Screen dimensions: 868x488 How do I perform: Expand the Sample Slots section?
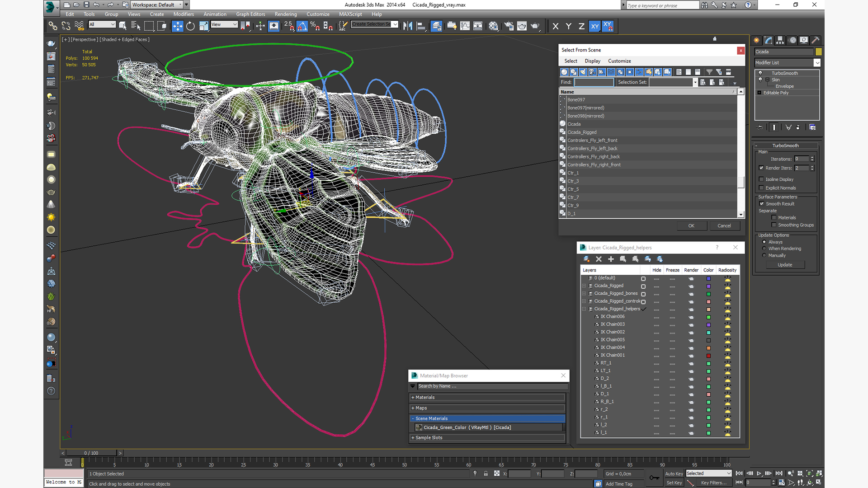tap(487, 438)
